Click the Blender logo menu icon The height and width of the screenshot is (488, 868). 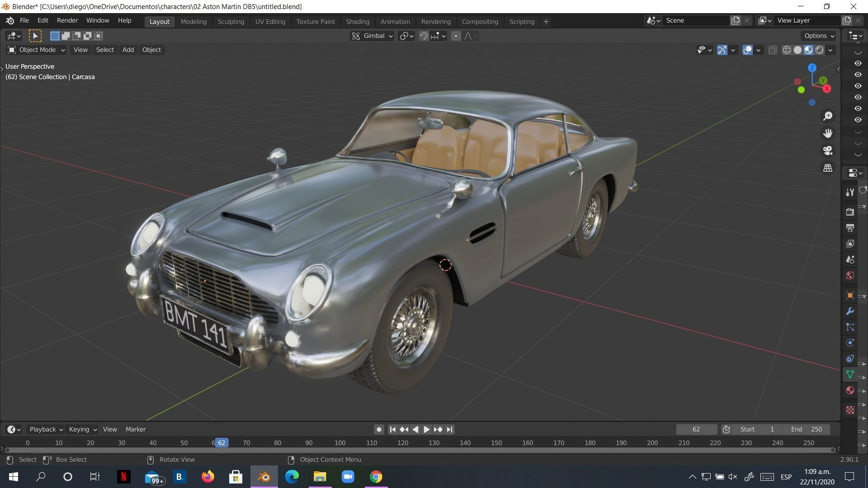tap(10, 21)
